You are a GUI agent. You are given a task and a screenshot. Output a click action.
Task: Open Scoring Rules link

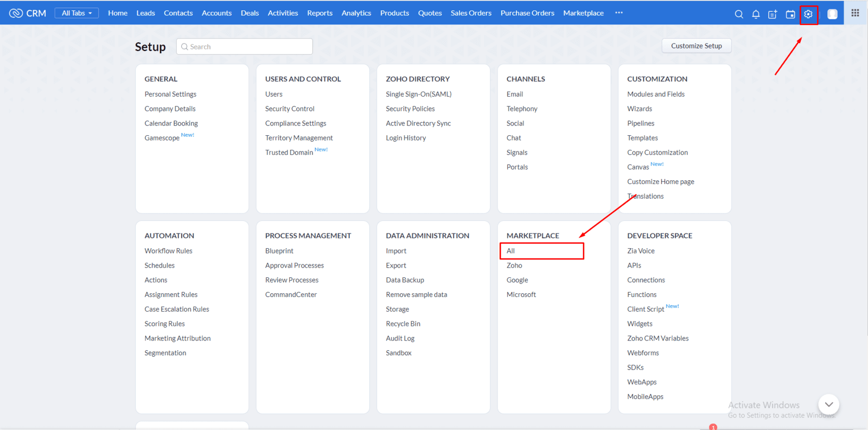coord(164,324)
